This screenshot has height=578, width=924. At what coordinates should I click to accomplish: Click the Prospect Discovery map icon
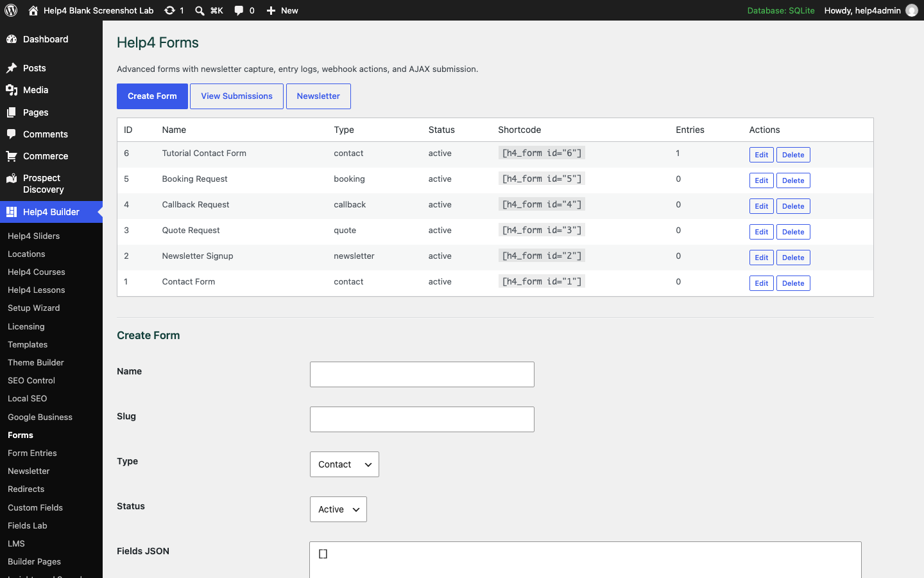(x=12, y=179)
